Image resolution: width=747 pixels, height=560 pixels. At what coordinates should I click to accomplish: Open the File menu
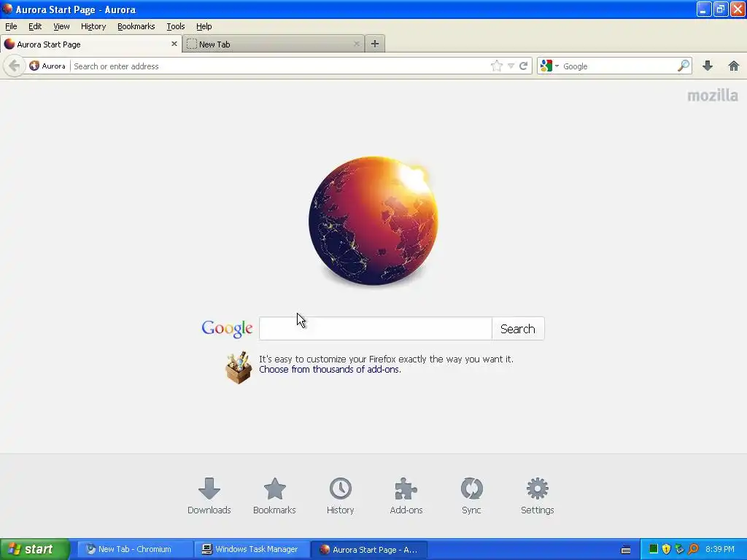point(11,26)
